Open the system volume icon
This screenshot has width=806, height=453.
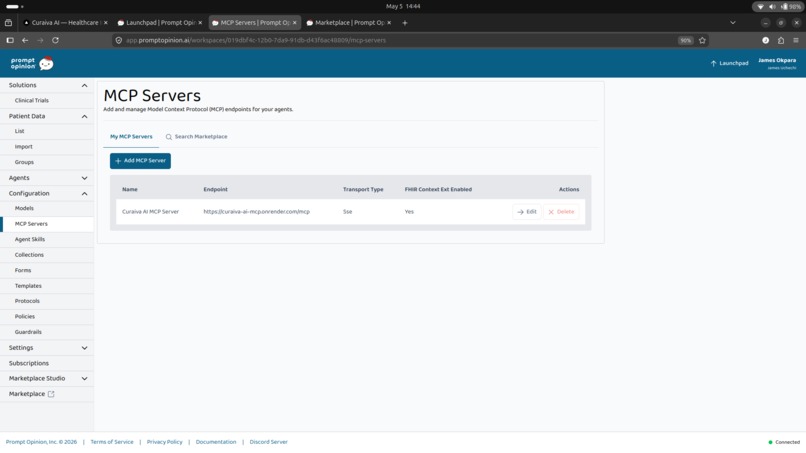point(772,7)
